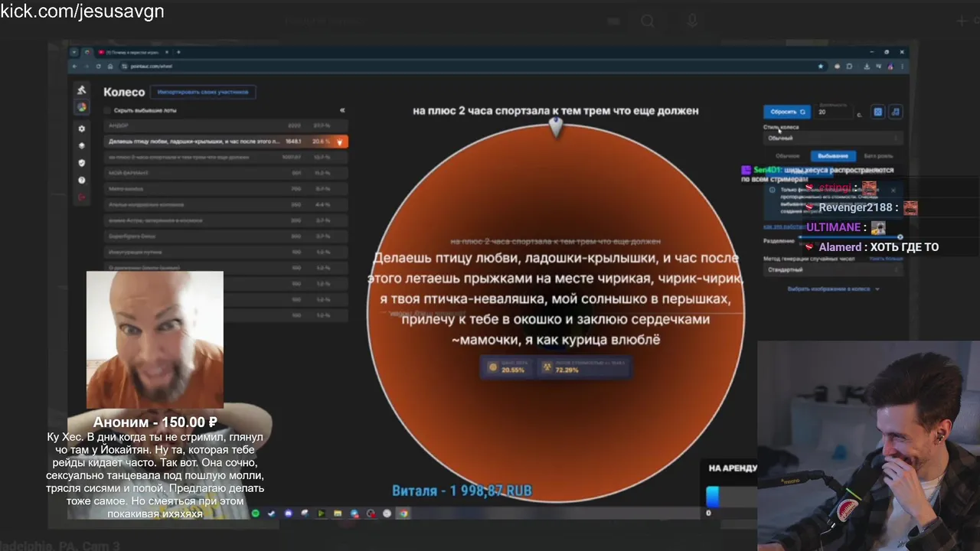The width and height of the screenshot is (980, 551).
Task: Click the blue 'Сбросить' button
Action: (787, 112)
